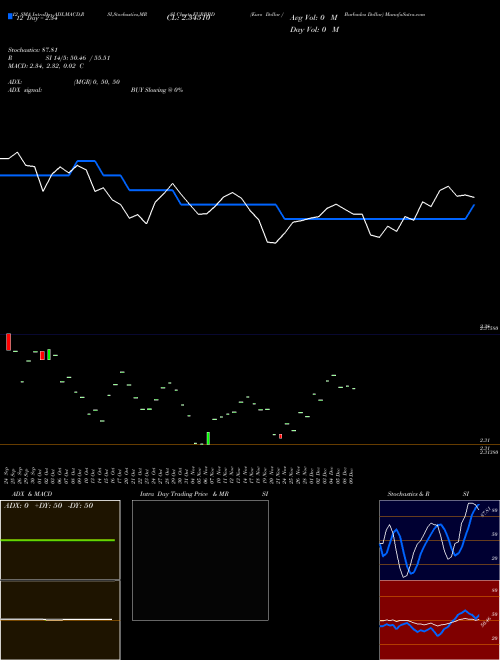
Task: Click the 'Avg Vol: 0 M' label
Action: click(314, 18)
